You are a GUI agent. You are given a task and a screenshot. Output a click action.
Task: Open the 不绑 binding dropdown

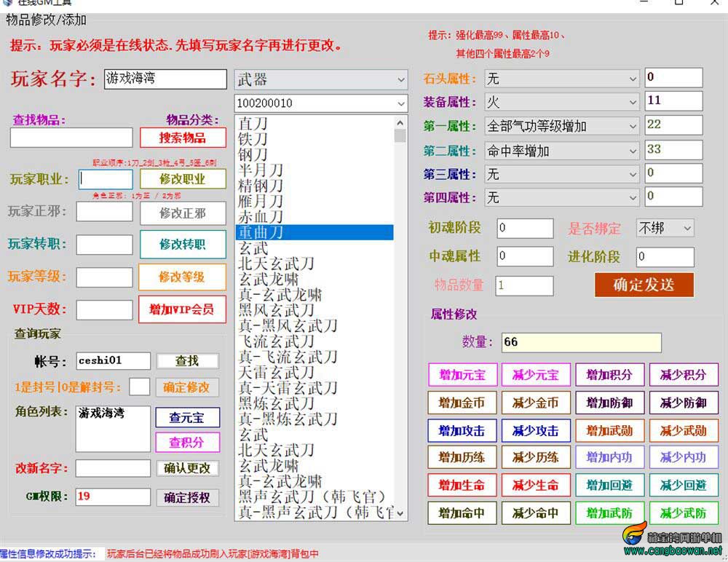pos(665,228)
